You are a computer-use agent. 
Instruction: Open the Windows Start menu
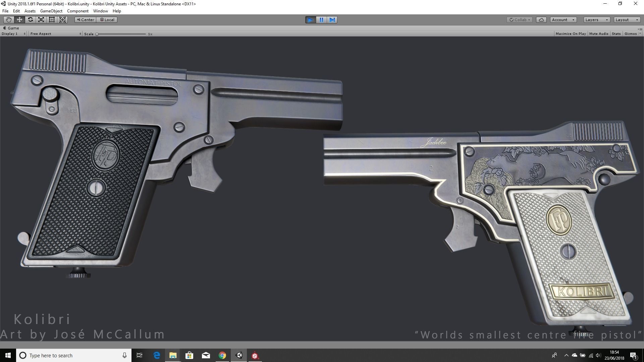click(x=8, y=355)
